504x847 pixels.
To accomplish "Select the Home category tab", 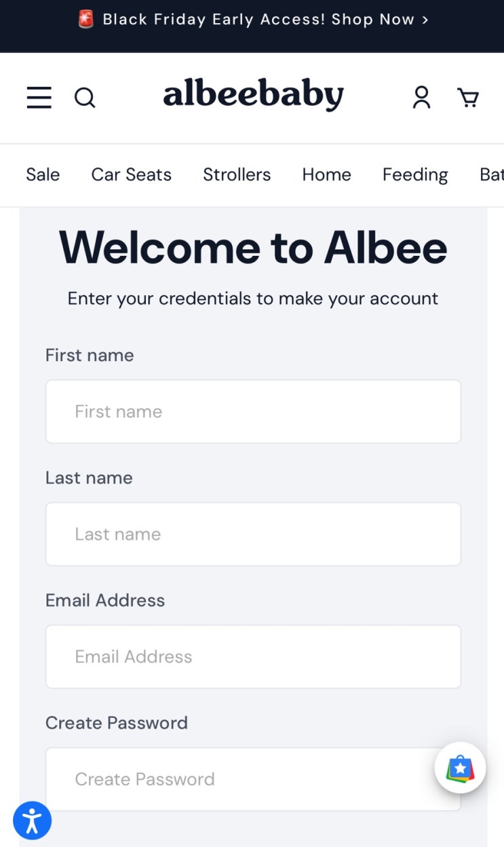I will tap(326, 175).
